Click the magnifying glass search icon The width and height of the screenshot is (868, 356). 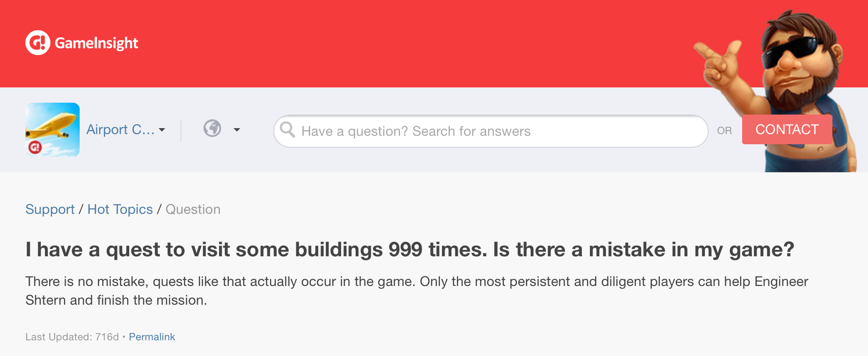[287, 130]
